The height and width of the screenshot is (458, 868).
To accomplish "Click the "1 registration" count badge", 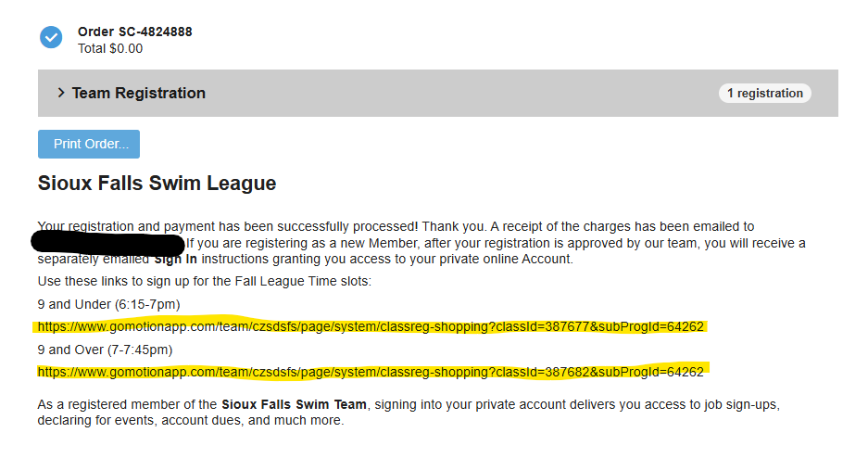I will (x=764, y=93).
